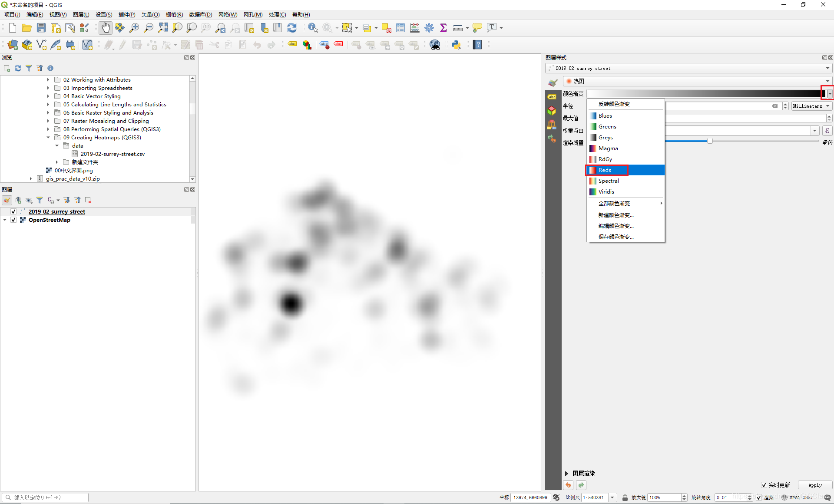Expand the 图层渲染 section

tap(566, 473)
